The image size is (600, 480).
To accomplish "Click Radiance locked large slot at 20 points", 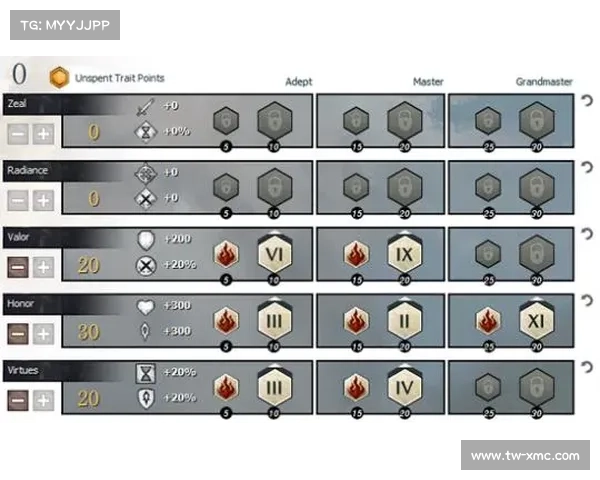I will click(404, 188).
